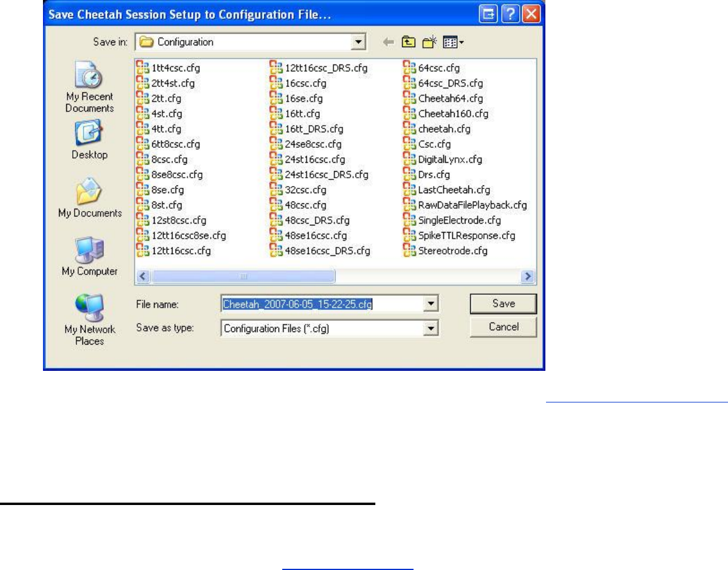Select file icon of 4st.cfg
The height and width of the screenshot is (570, 728).
click(142, 114)
